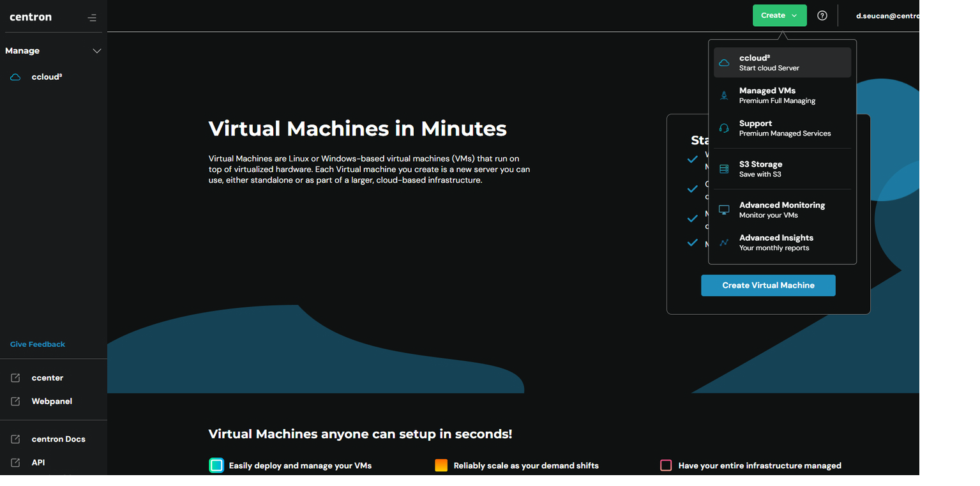980x486 pixels.
Task: Click the centron logo
Action: 31,17
